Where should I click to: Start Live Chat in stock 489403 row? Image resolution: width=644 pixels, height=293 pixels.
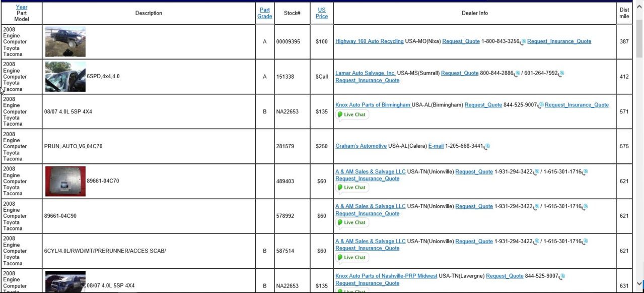point(352,188)
